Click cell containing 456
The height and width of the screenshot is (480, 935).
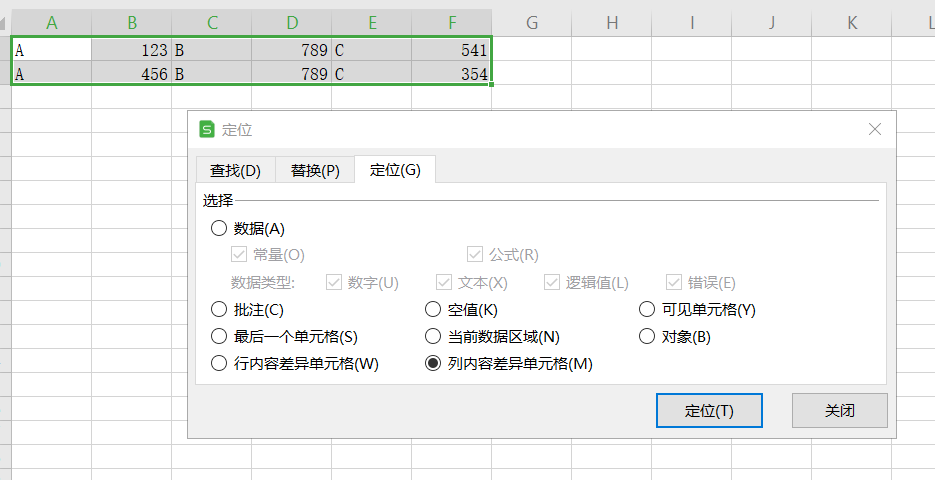132,73
